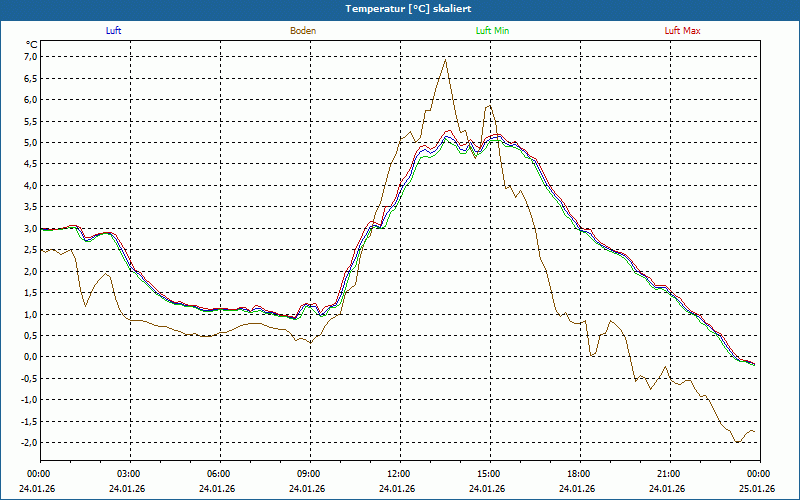Click the chart title Temperatur [°C] skaliert
Image resolution: width=800 pixels, height=500 pixels.
pyautogui.click(x=400, y=8)
